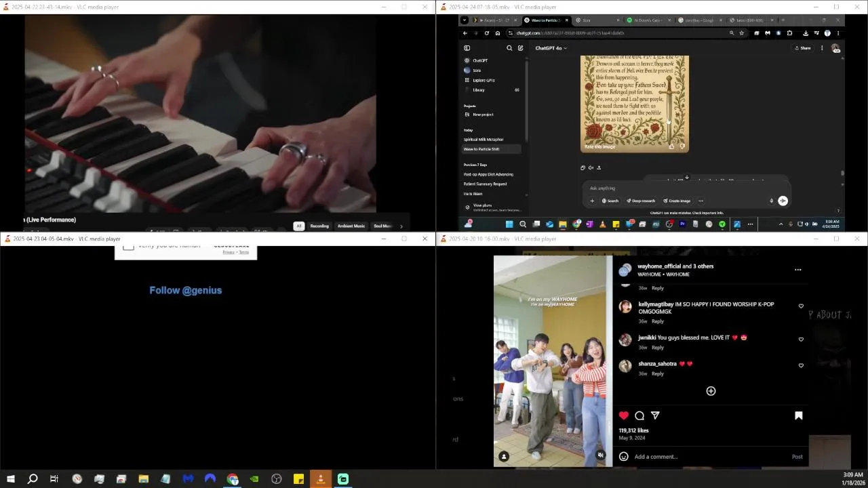Open the three-dot more options on Instagram post

coord(798,270)
